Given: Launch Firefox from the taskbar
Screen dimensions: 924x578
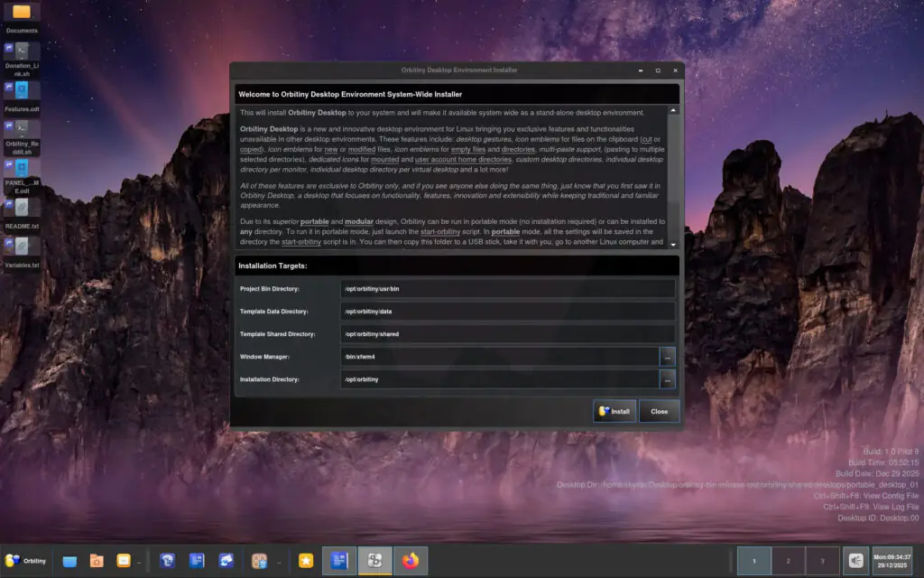Looking at the screenshot, I should coord(411,561).
